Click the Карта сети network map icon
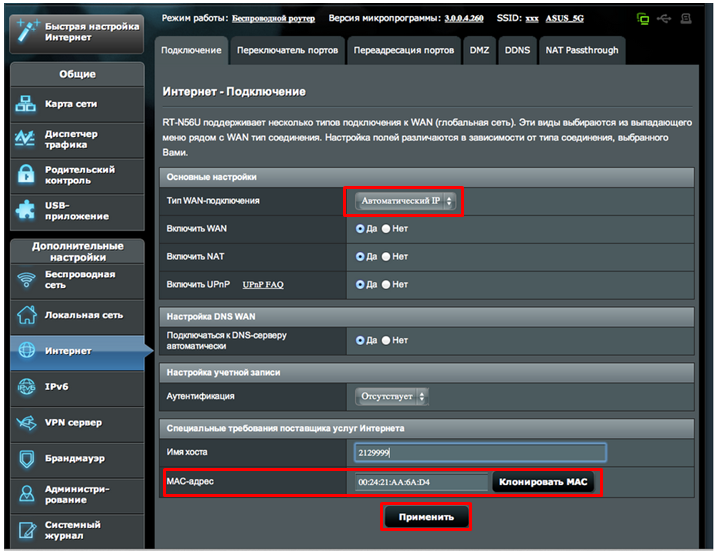 coord(26,104)
